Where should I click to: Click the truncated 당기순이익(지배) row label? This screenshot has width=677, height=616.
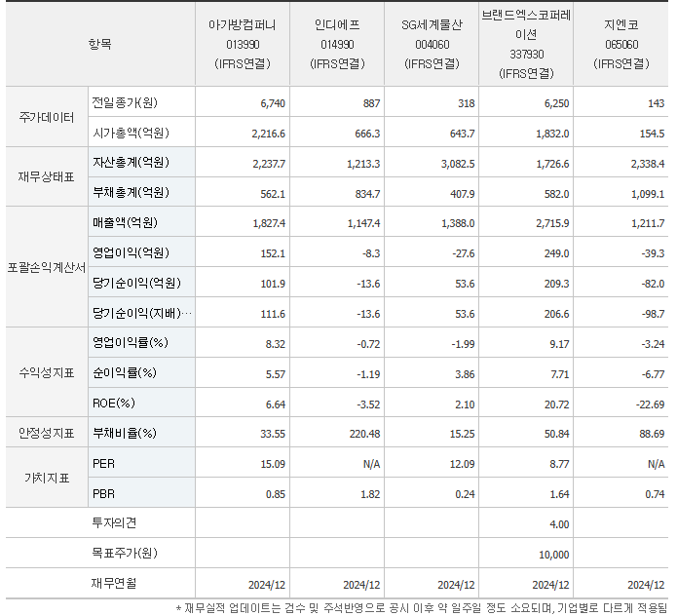click(141, 313)
